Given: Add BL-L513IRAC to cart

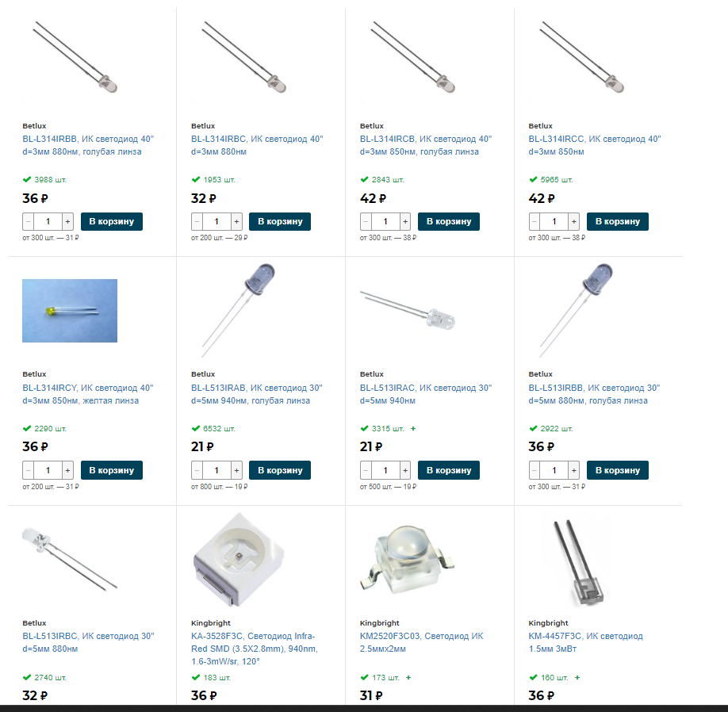Looking at the screenshot, I should point(449,470).
